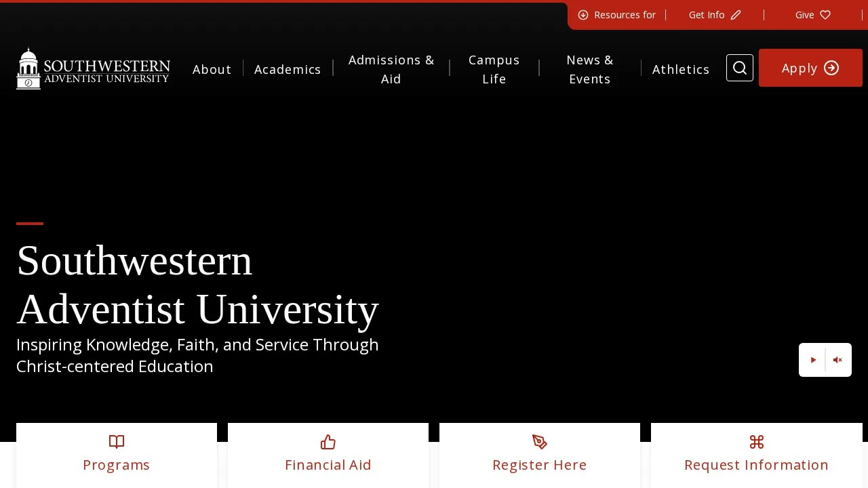Image resolution: width=868 pixels, height=488 pixels.
Task: Click the Apply button
Action: [x=810, y=68]
